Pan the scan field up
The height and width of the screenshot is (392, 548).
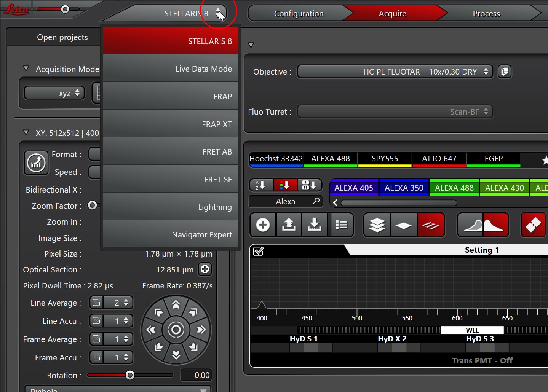tap(176, 304)
